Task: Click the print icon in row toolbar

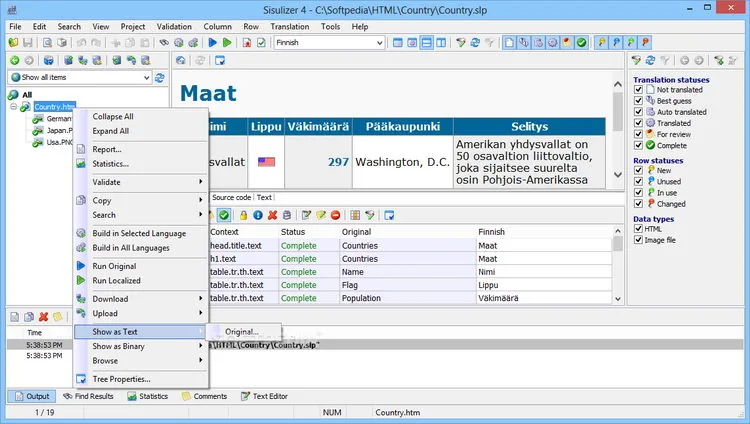Action: (287, 215)
